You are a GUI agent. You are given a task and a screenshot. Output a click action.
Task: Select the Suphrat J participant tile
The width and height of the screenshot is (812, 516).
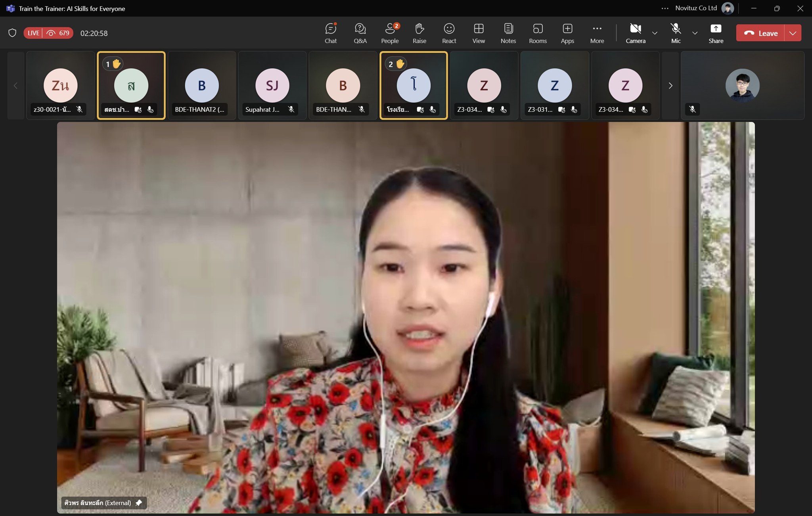(x=272, y=85)
